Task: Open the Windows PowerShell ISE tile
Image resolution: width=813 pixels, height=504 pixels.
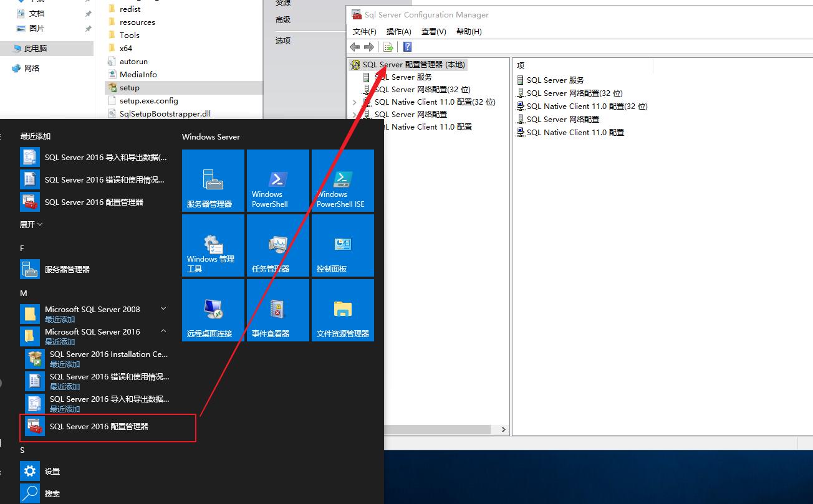Action: click(x=342, y=180)
